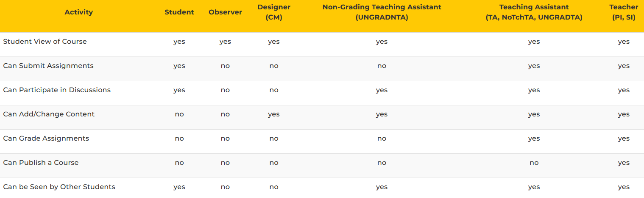Screen dimensions: 644x198
Task: Click the Activity column header
Action: (78, 12)
